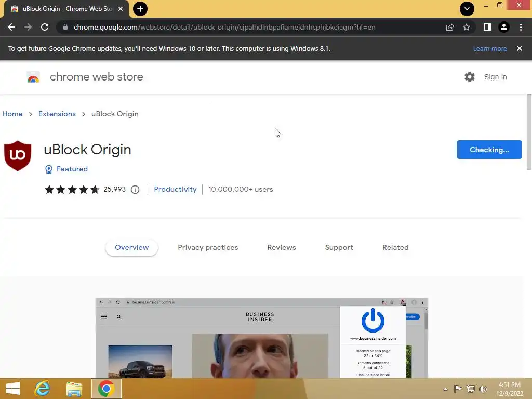Click the Chrome Web Store rainbow logo

(x=33, y=77)
